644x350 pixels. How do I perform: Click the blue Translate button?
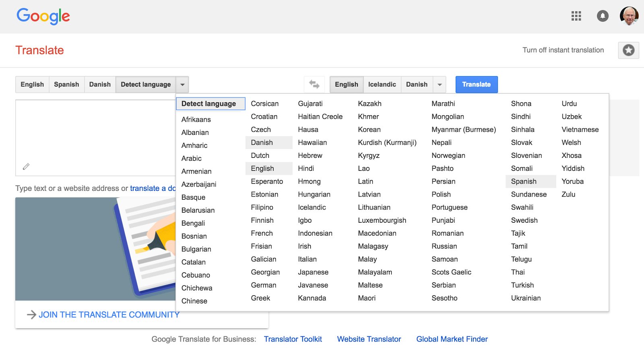click(x=477, y=85)
